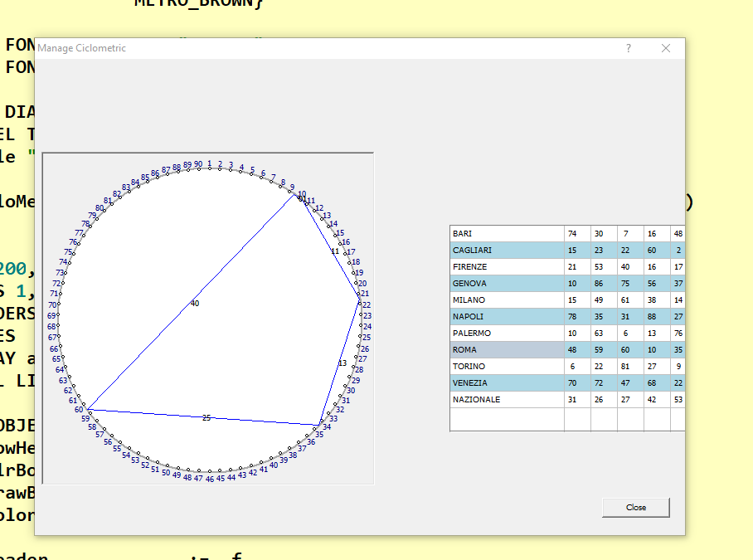Close the Manage Ciclometric dialog with X
753x560 pixels.
[x=666, y=48]
